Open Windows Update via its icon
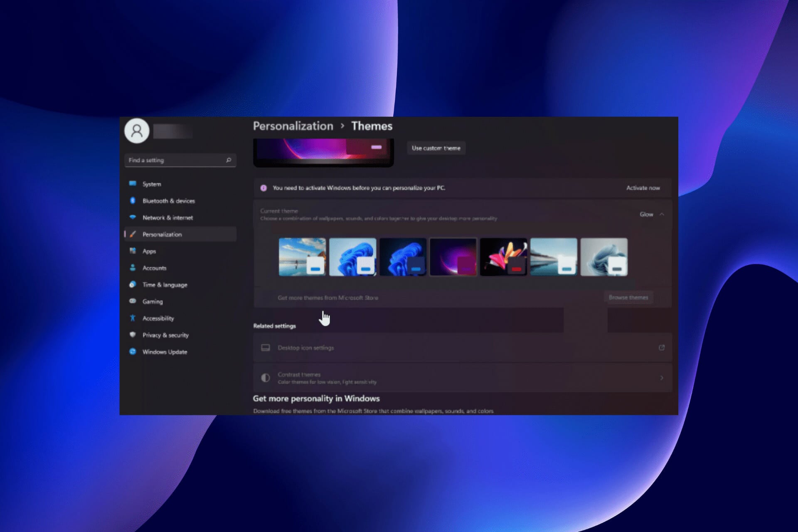The height and width of the screenshot is (532, 798). pos(133,352)
